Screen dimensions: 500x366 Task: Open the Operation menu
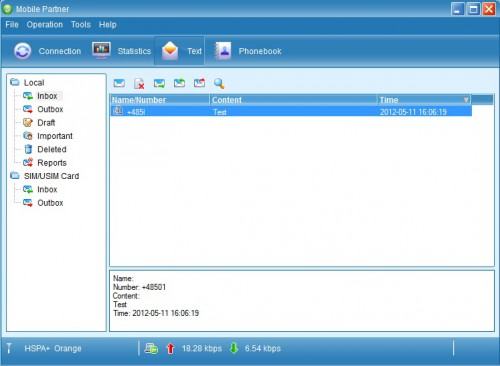tap(45, 25)
